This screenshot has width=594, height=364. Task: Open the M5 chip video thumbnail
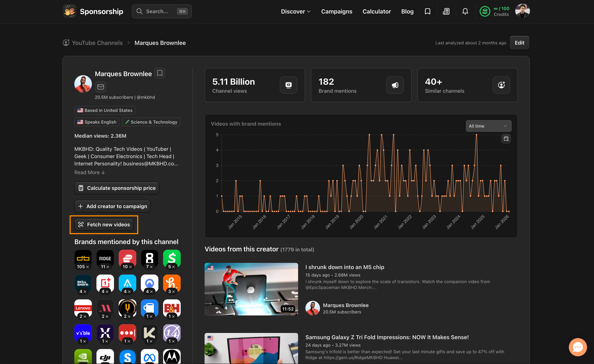[251, 289]
